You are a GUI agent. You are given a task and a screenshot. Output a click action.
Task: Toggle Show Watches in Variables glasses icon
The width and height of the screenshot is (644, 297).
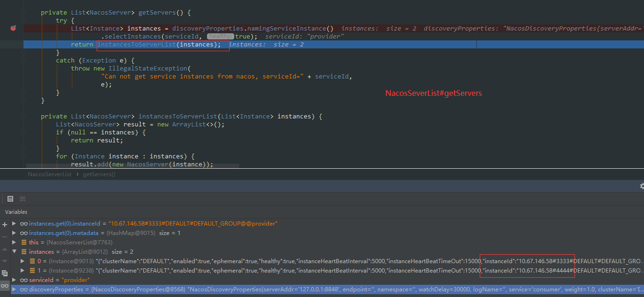(x=5, y=285)
